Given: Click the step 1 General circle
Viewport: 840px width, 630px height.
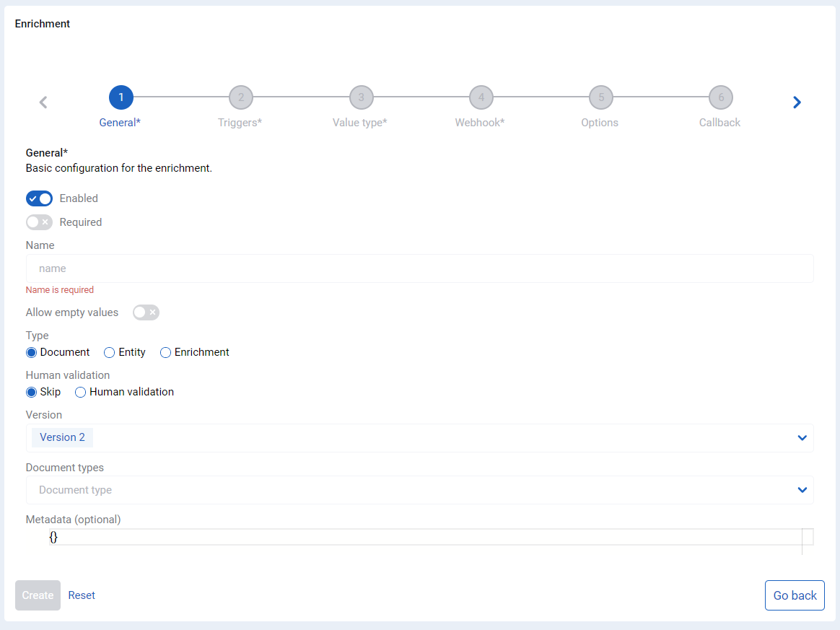Looking at the screenshot, I should click(121, 97).
